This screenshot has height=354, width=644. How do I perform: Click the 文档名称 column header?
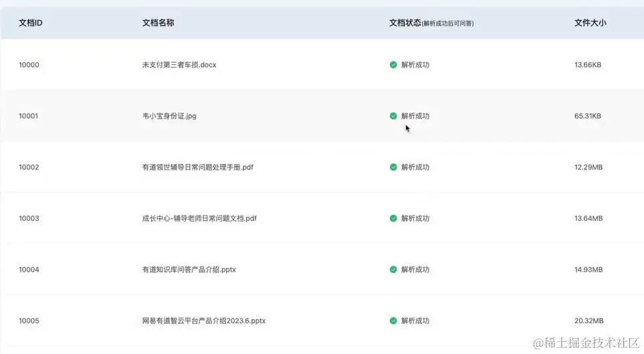pos(158,23)
